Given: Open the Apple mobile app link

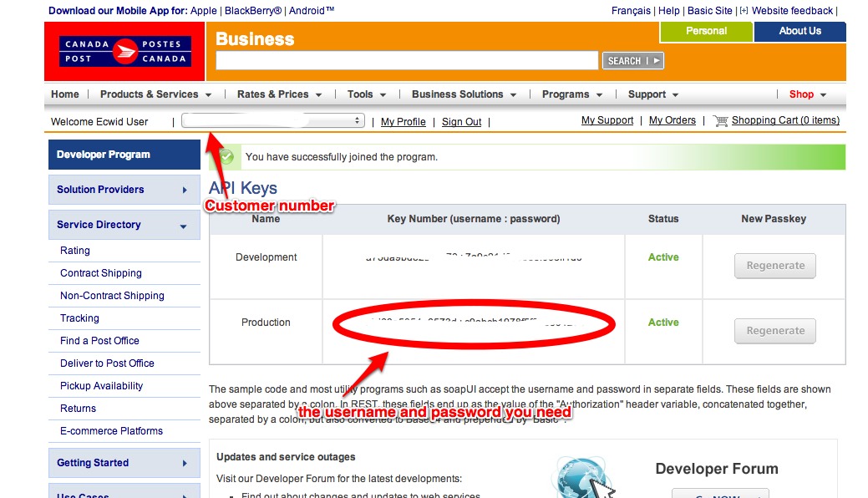Looking at the screenshot, I should pos(204,11).
